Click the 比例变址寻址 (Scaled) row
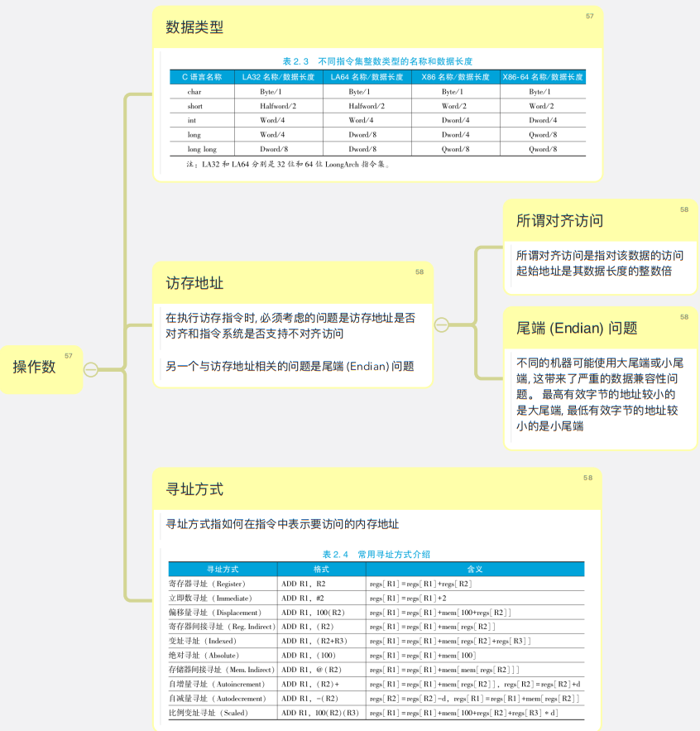Viewport: 700px width, 731px height. (x=376, y=713)
